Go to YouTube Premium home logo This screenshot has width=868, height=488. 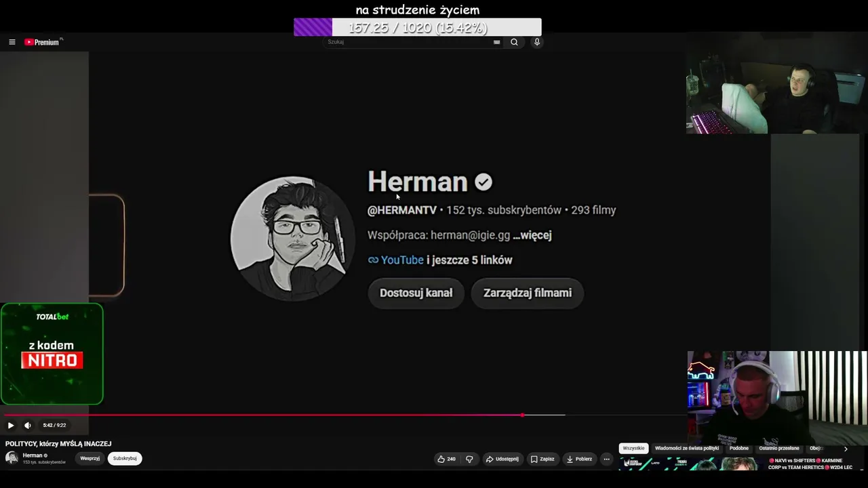click(x=43, y=42)
